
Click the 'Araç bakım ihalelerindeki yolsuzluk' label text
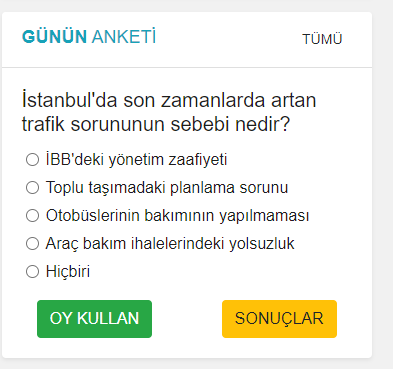click(x=170, y=243)
